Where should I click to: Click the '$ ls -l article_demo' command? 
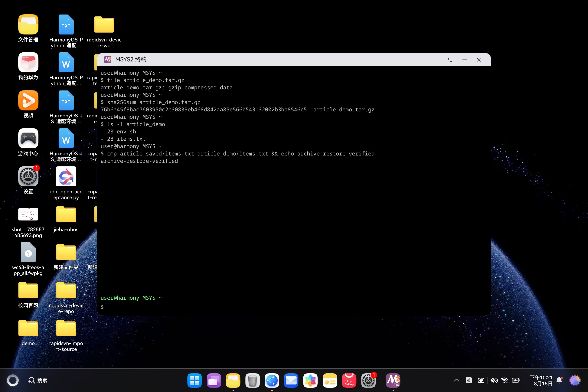click(x=133, y=124)
